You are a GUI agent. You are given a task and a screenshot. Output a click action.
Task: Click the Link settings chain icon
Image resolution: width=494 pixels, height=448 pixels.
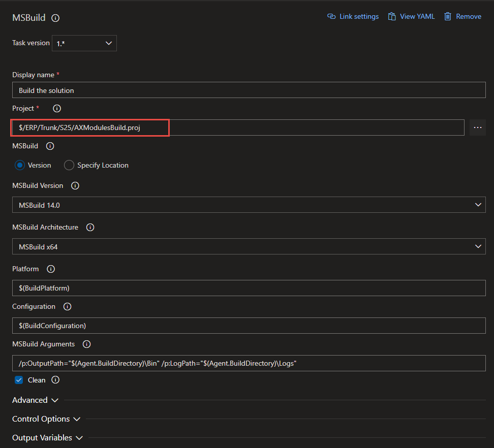[x=331, y=16]
